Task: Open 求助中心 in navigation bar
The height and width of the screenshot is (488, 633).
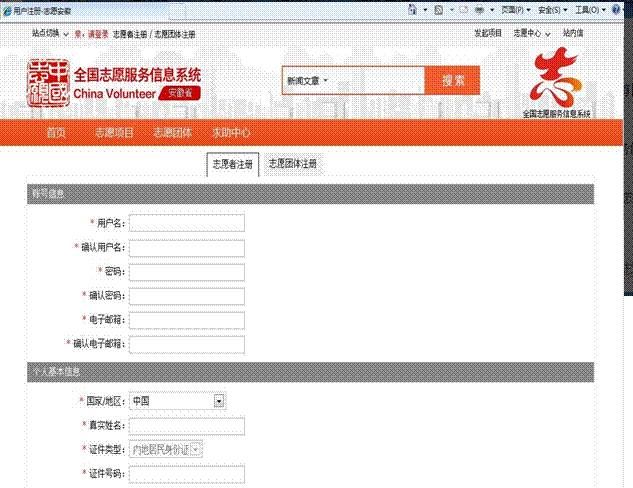Action: (231, 132)
